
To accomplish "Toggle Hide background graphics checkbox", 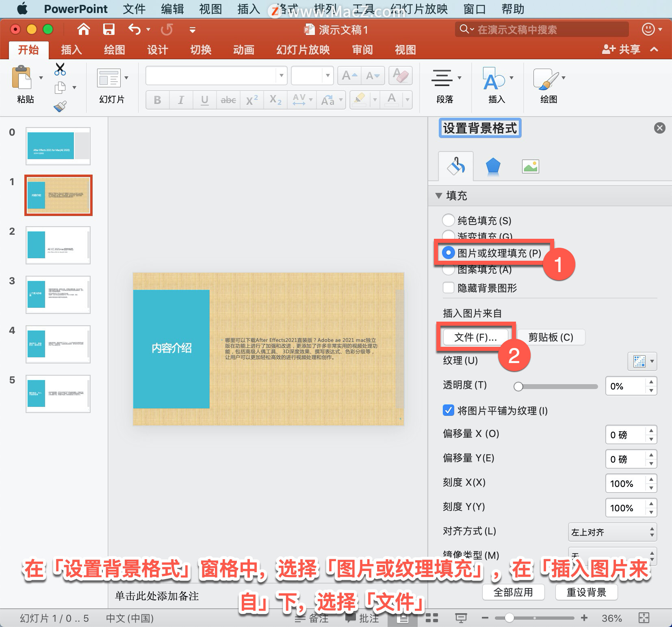I will pos(448,288).
